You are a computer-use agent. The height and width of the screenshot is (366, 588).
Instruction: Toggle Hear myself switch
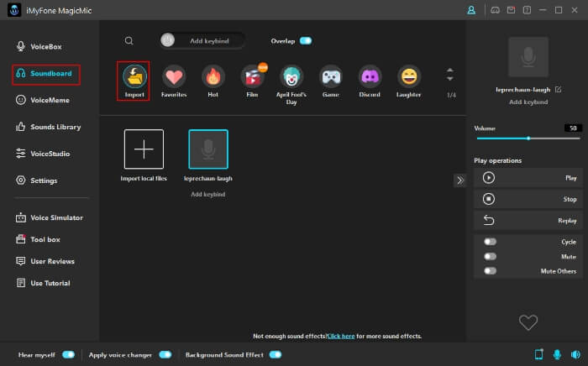69,355
